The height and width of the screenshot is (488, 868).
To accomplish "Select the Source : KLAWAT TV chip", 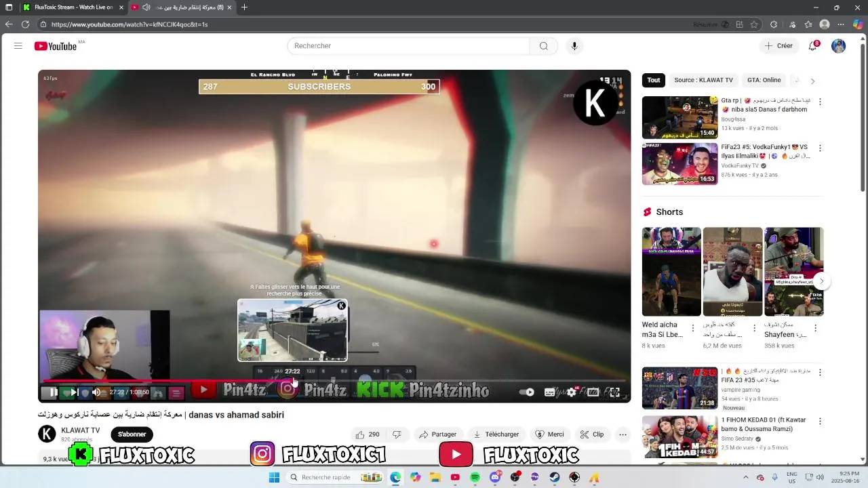I will [703, 80].
